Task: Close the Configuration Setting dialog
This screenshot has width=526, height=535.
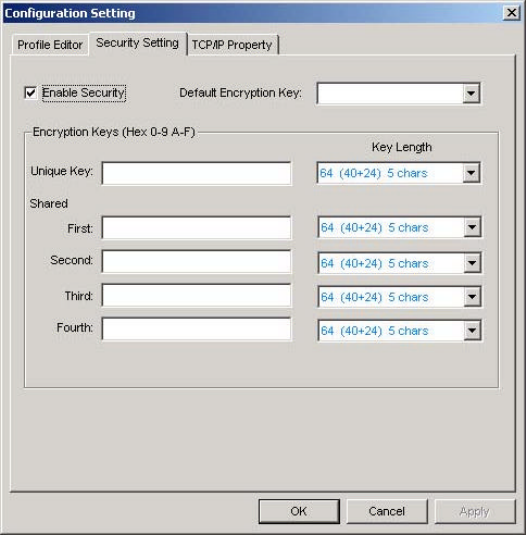Action: click(511, 13)
